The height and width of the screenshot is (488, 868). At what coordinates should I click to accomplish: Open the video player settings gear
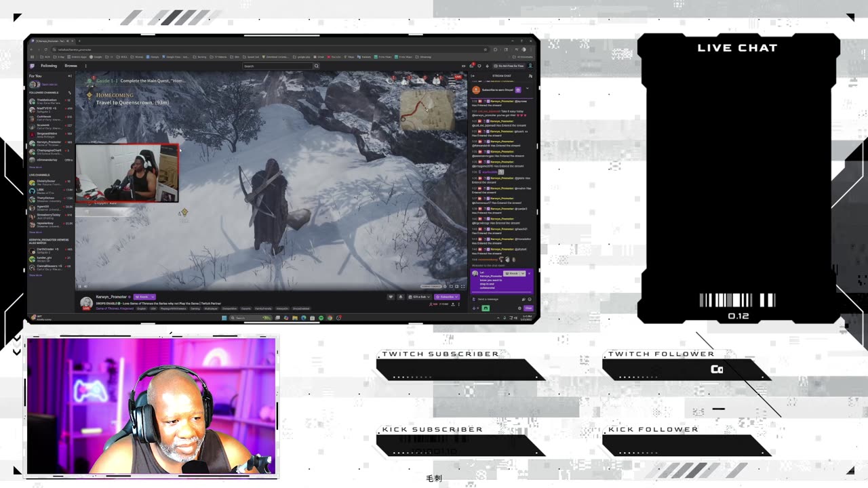click(x=445, y=287)
